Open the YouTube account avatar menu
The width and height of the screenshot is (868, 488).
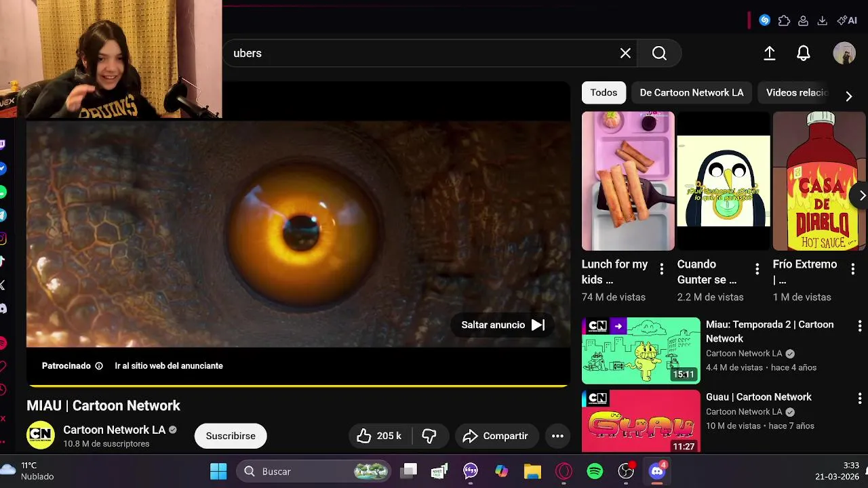(x=844, y=54)
